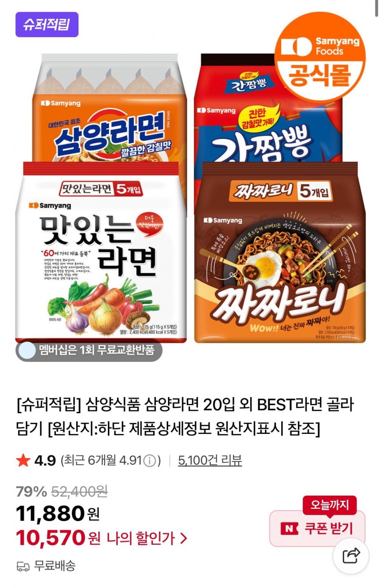Click the free delivery truck icon
Image resolution: width=381 pixels, height=588 pixels.
pyautogui.click(x=23, y=566)
